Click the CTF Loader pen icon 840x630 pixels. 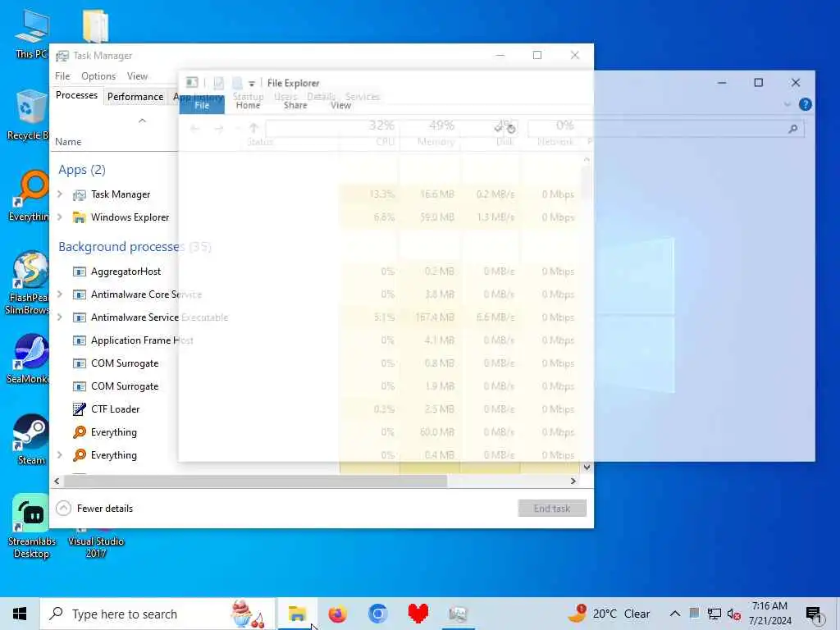pyautogui.click(x=80, y=409)
